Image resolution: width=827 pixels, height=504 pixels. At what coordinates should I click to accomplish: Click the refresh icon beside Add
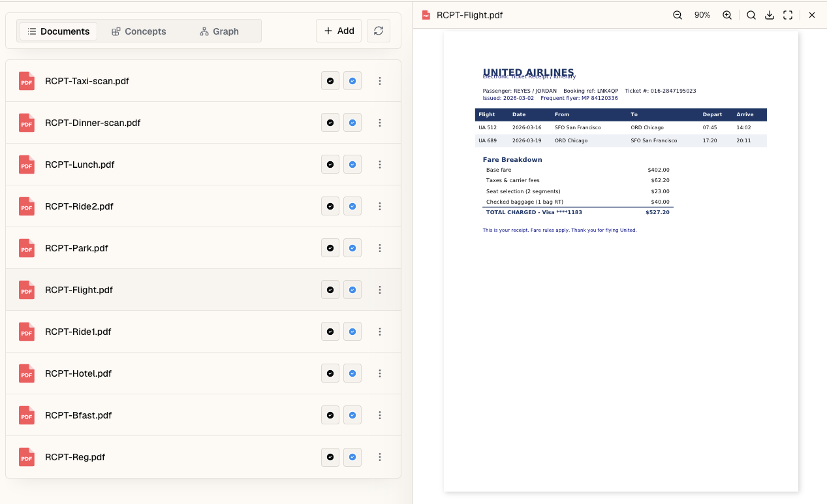coord(379,31)
